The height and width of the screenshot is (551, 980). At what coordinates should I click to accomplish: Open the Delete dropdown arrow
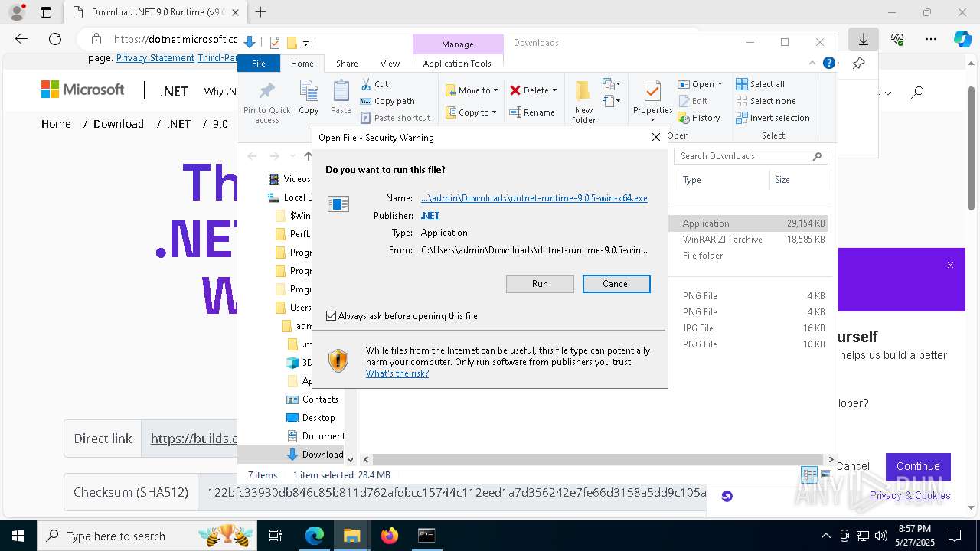pyautogui.click(x=554, y=90)
